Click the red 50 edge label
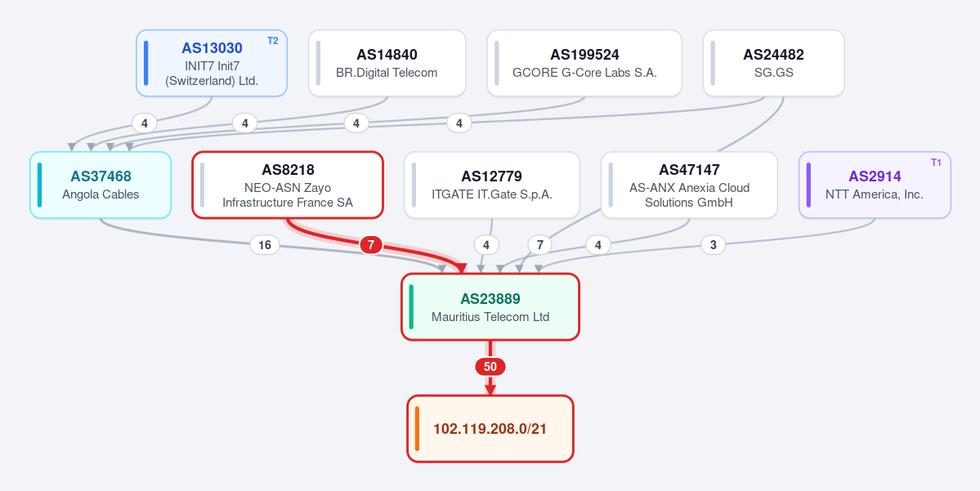Screen dimensions: 980x491 tap(490, 367)
